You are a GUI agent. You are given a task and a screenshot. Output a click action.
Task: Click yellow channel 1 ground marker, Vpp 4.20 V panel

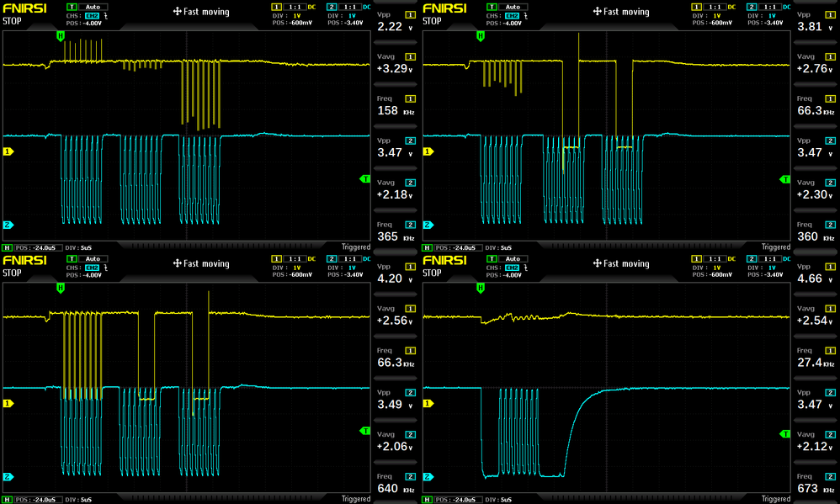8,403
